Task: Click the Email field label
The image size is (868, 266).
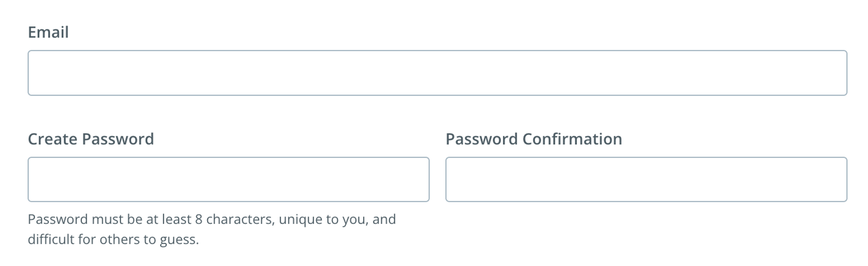Action: pos(48,32)
